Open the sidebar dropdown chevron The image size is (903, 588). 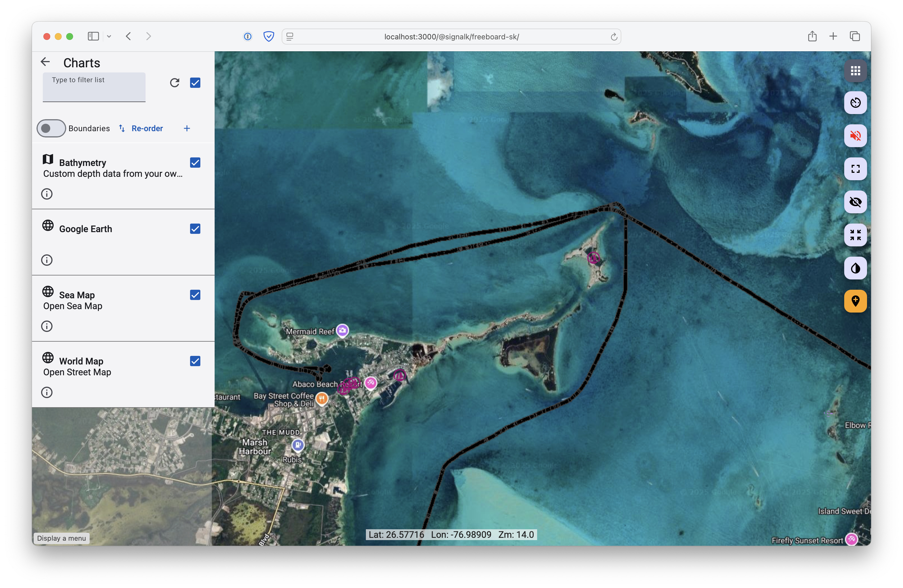coord(109,37)
